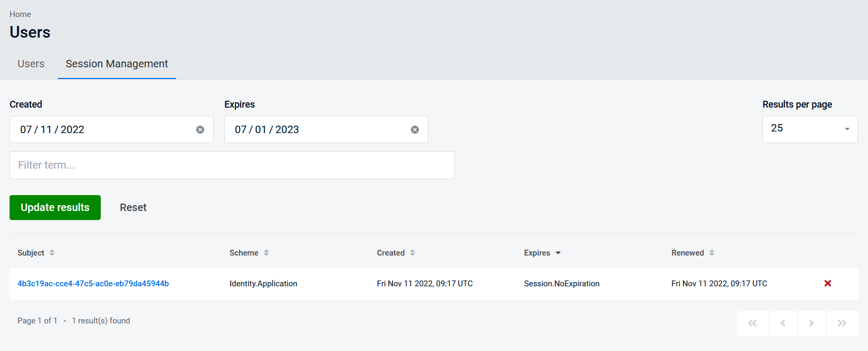Sort table by Renewed column
The height and width of the screenshot is (351, 868).
point(692,253)
